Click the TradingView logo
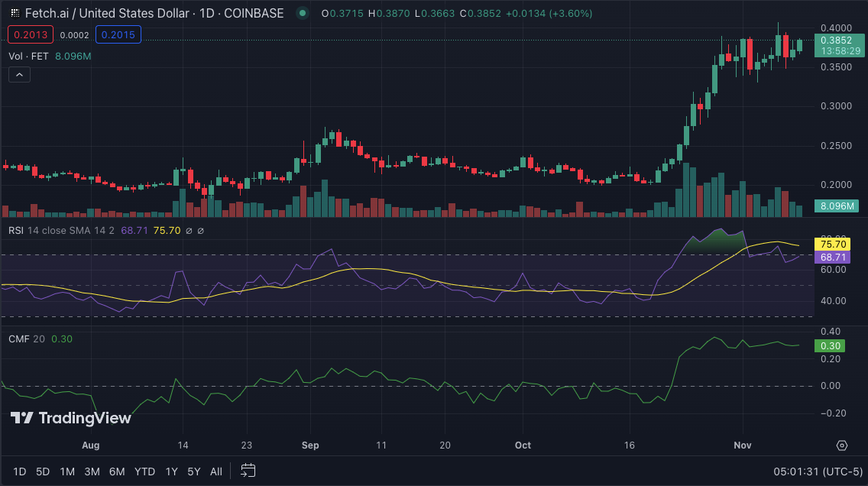 [70, 418]
